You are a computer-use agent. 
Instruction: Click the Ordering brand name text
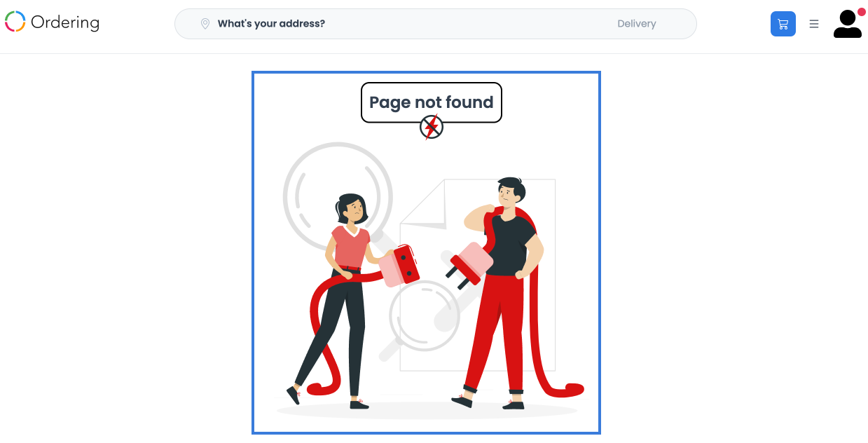pyautogui.click(x=65, y=22)
